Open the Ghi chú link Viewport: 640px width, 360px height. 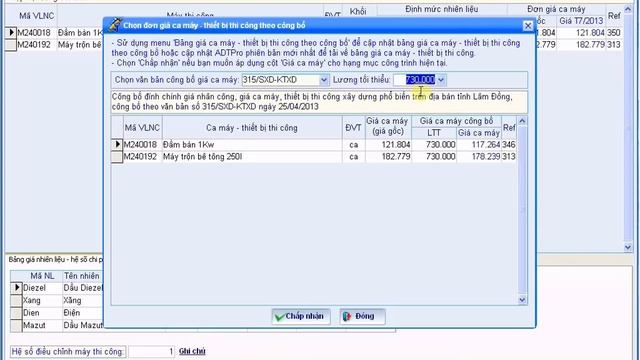click(192, 351)
